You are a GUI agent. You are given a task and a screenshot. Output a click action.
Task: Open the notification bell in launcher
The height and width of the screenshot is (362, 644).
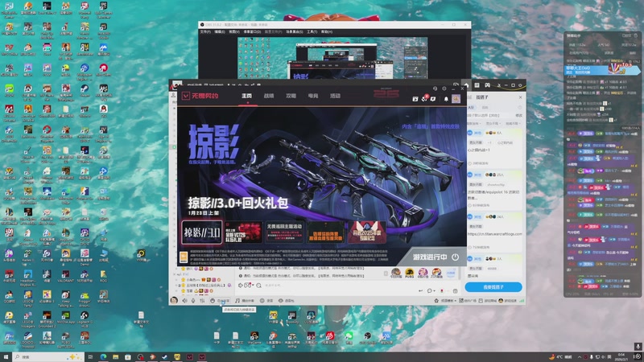446,99
